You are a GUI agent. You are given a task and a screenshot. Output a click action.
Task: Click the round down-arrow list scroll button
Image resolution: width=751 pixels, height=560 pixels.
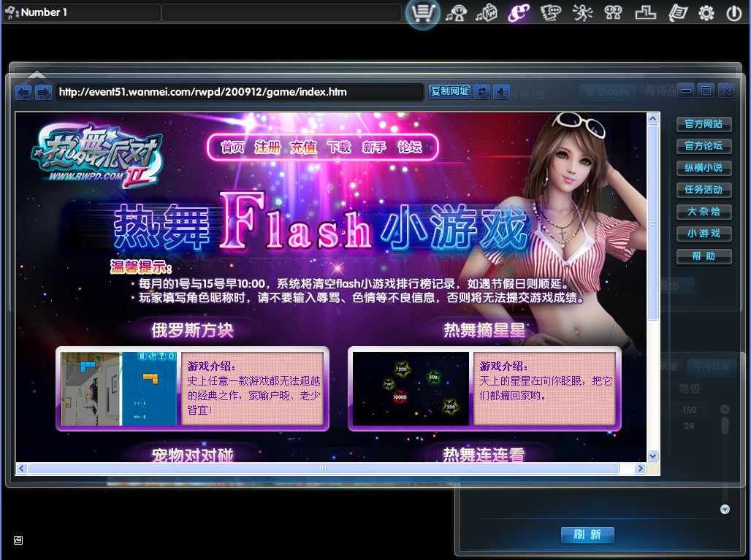click(x=725, y=510)
